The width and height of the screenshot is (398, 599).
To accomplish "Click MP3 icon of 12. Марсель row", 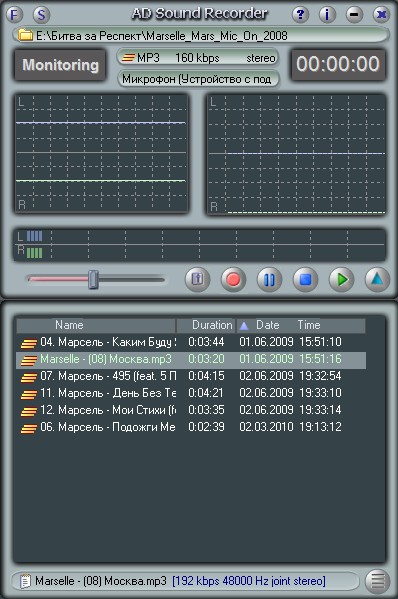I will pos(29,411).
